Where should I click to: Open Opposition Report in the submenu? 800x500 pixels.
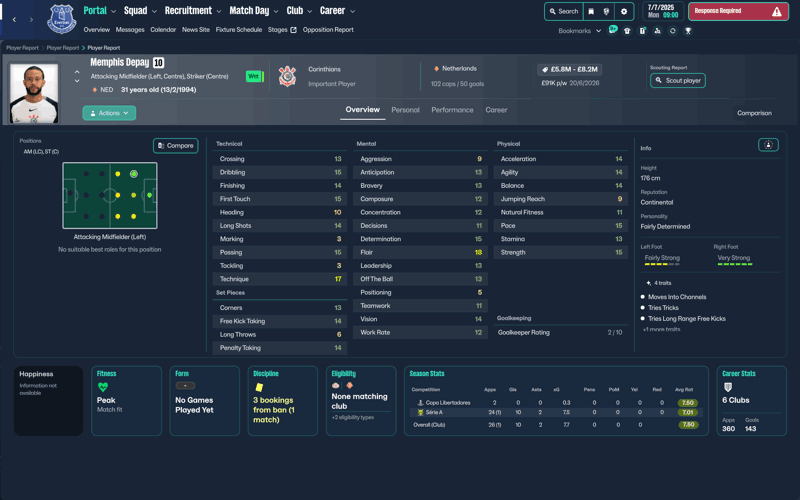pos(328,30)
